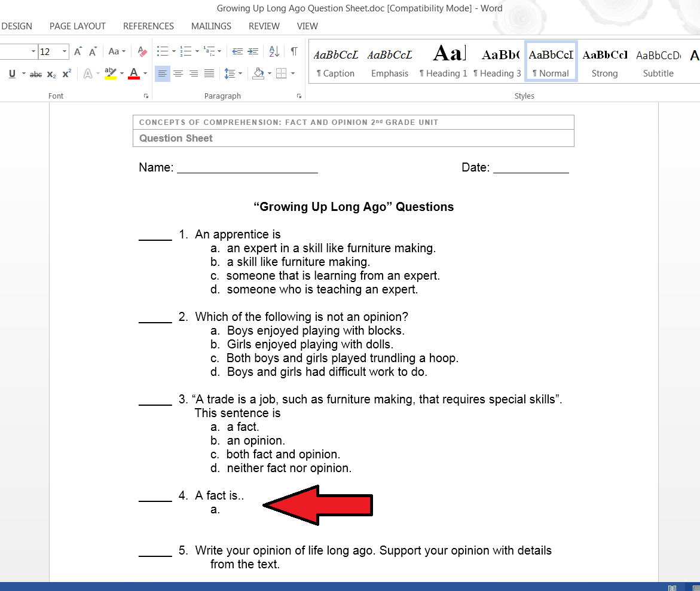Apply the Strong style
700x591 pixels.
click(604, 62)
